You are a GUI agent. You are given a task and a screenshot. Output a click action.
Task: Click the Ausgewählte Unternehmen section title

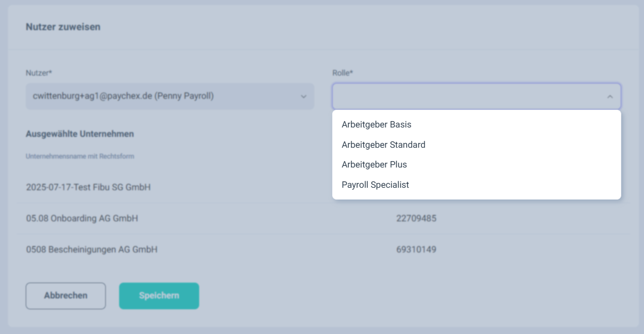pyautogui.click(x=80, y=134)
